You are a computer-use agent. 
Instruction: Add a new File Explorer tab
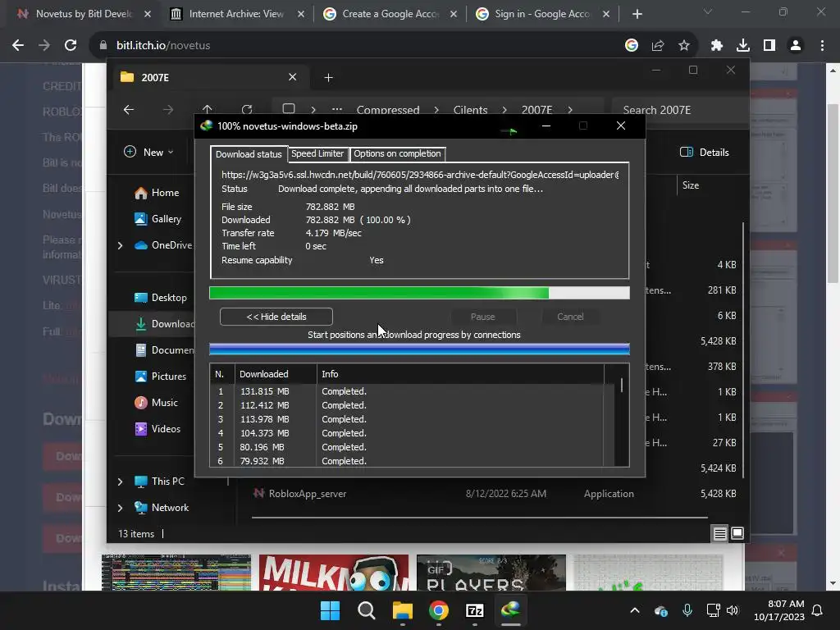pos(328,78)
